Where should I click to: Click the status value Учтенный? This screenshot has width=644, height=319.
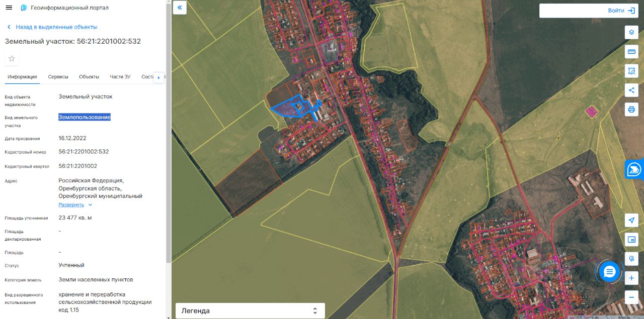[71, 265]
